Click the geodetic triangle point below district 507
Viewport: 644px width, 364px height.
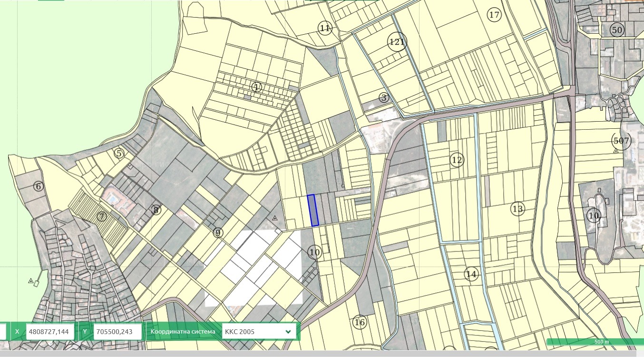click(x=615, y=151)
